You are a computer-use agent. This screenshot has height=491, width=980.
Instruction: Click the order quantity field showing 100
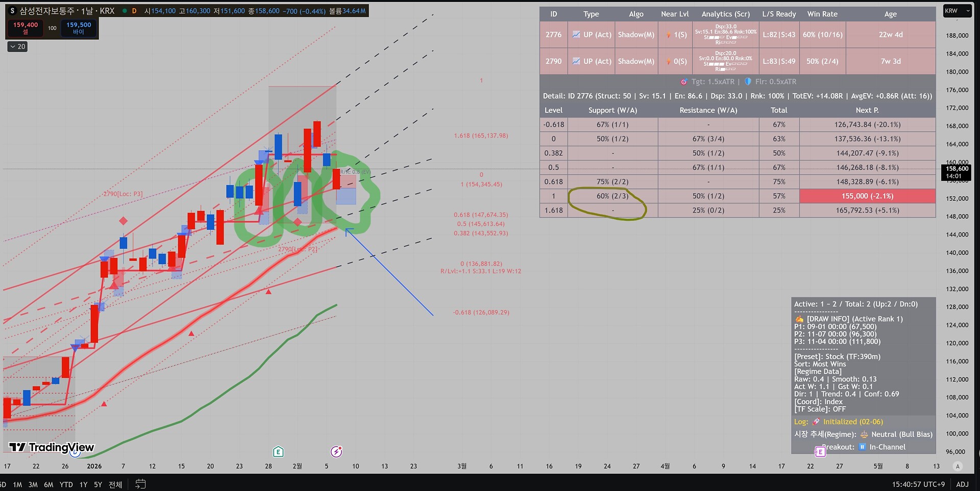point(52,28)
